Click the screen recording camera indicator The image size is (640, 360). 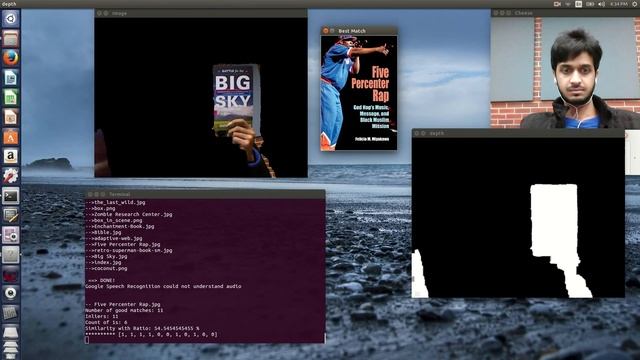point(557,4)
